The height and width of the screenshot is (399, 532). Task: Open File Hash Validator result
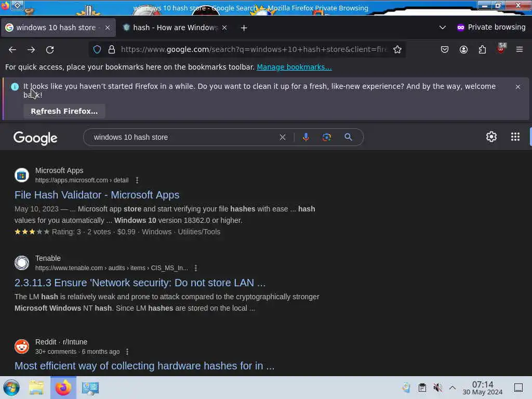pyautogui.click(x=97, y=195)
